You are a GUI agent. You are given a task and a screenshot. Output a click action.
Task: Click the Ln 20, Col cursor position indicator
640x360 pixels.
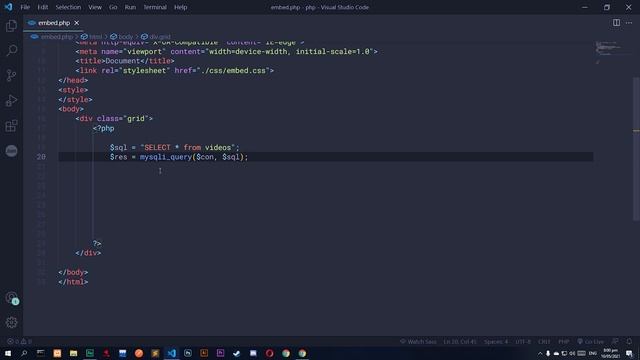tap(460, 341)
